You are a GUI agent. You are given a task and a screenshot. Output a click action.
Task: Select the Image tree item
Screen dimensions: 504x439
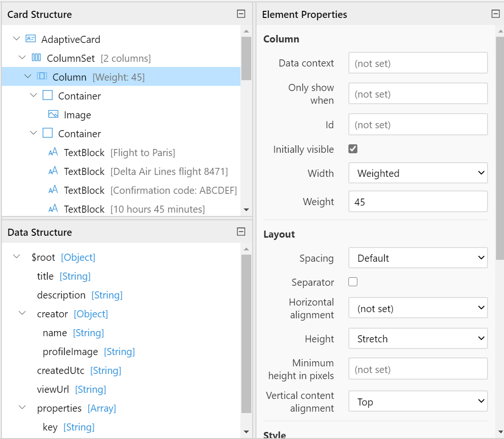[x=77, y=115]
